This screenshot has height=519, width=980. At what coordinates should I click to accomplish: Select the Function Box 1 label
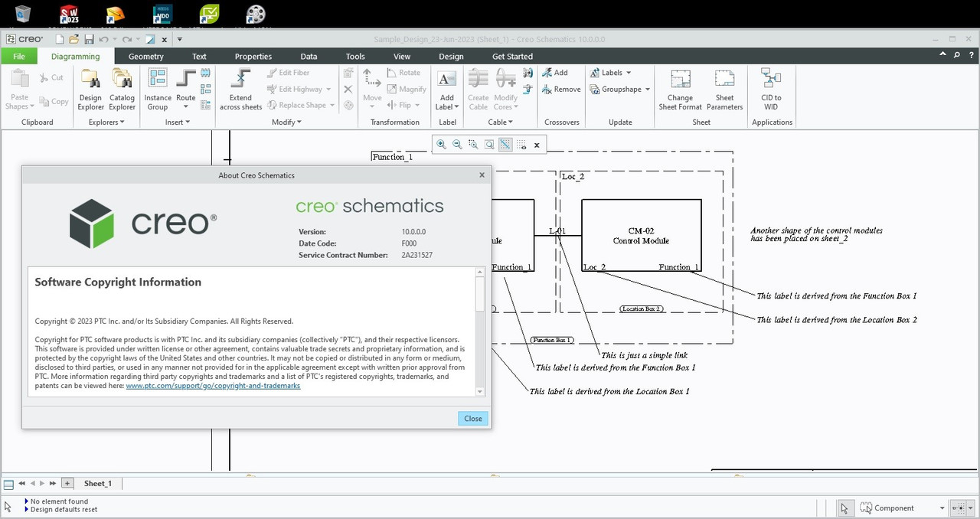coord(552,340)
